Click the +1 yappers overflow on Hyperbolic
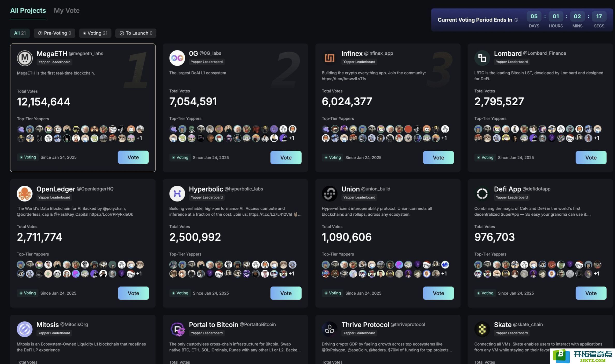615x364 pixels. pyautogui.click(x=291, y=274)
